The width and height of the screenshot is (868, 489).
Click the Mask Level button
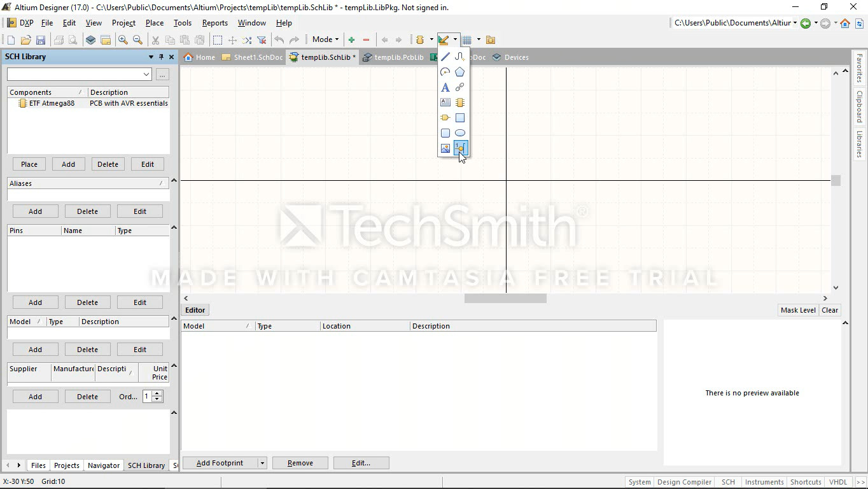797,310
